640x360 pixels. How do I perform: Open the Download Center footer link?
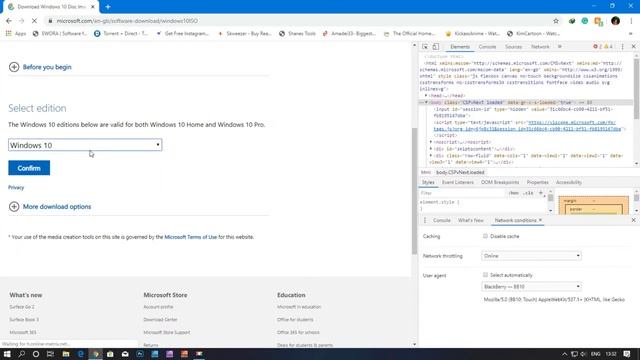pyautogui.click(x=160, y=320)
